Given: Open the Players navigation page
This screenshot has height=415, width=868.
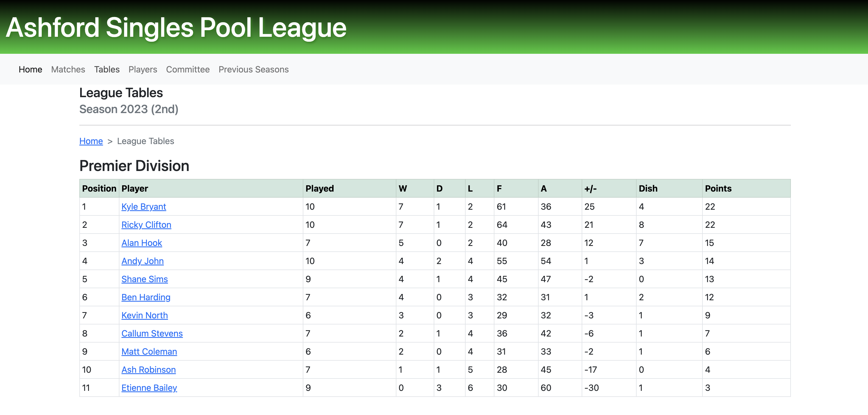Looking at the screenshot, I should pyautogui.click(x=142, y=69).
